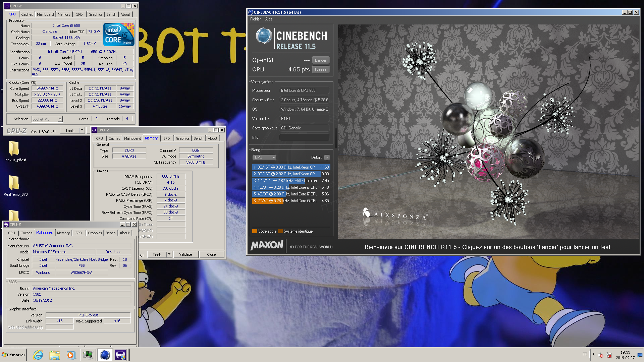
Task: Open the Aide menu in Cinebench
Action: tap(269, 19)
